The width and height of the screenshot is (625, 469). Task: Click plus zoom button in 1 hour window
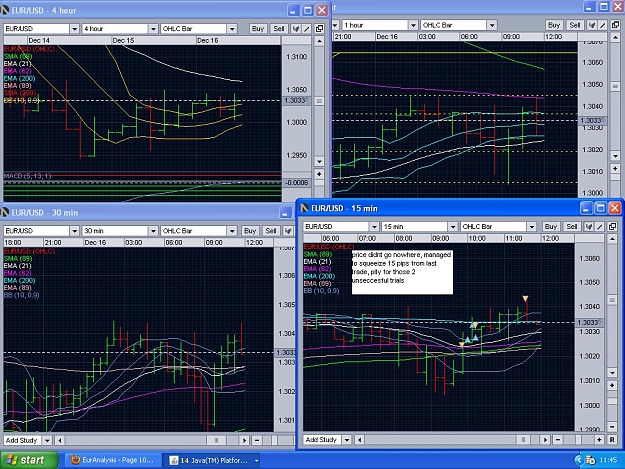(615, 169)
